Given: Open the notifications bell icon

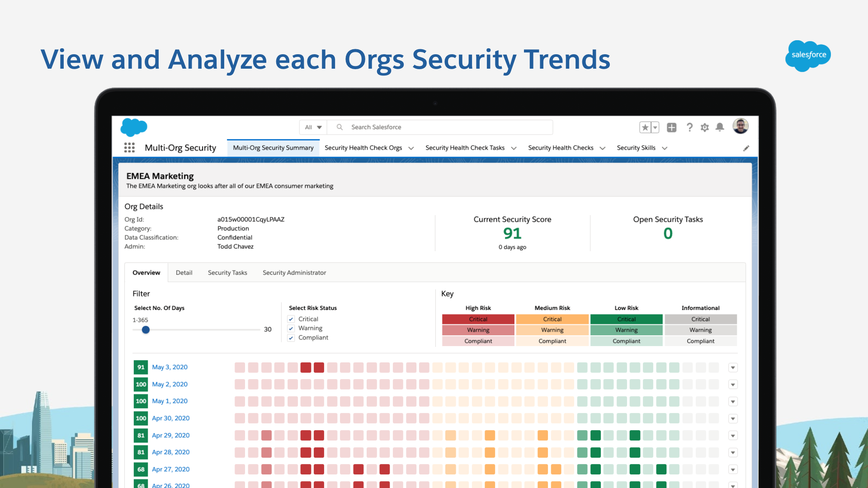Looking at the screenshot, I should pos(720,127).
